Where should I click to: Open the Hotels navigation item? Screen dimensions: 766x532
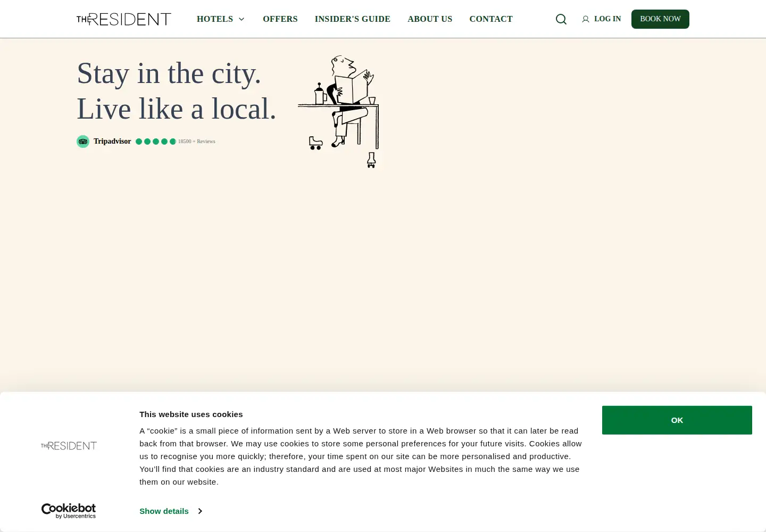(x=215, y=19)
